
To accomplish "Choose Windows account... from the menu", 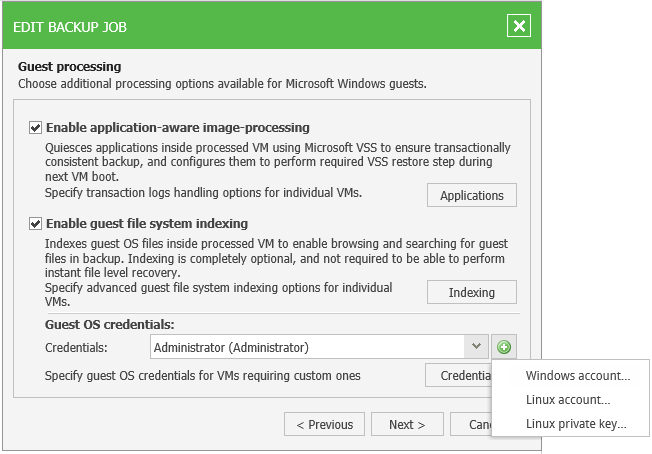I will 577,376.
